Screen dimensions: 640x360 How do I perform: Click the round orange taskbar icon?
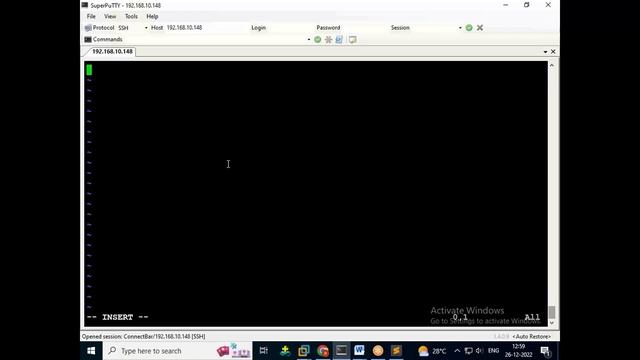coord(378,351)
